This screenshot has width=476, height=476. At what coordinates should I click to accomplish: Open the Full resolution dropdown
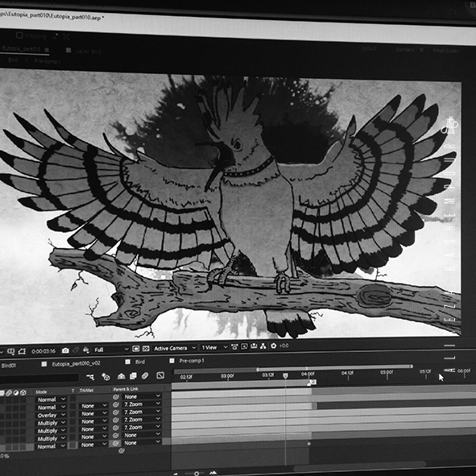coord(111,350)
